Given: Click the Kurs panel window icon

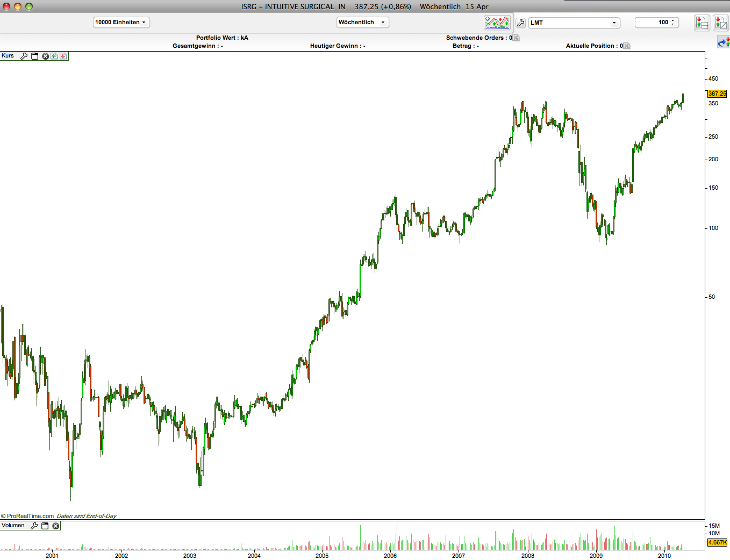Looking at the screenshot, I should tap(35, 56).
